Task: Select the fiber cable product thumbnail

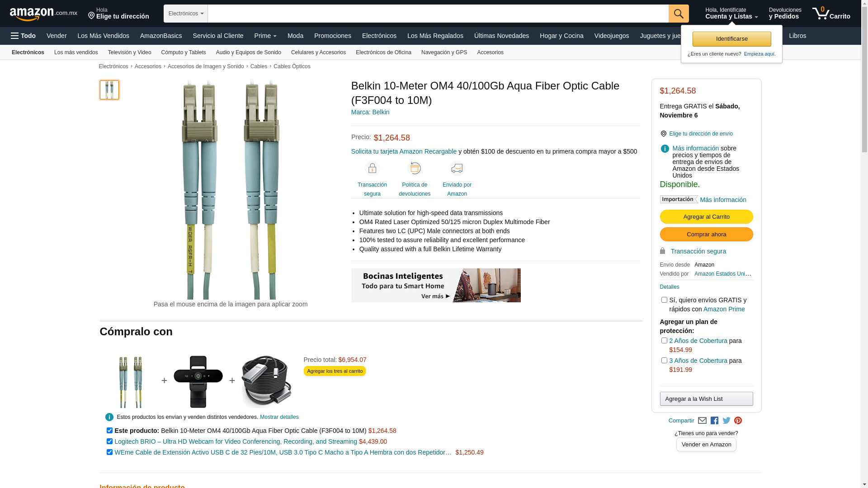Action: [109, 90]
